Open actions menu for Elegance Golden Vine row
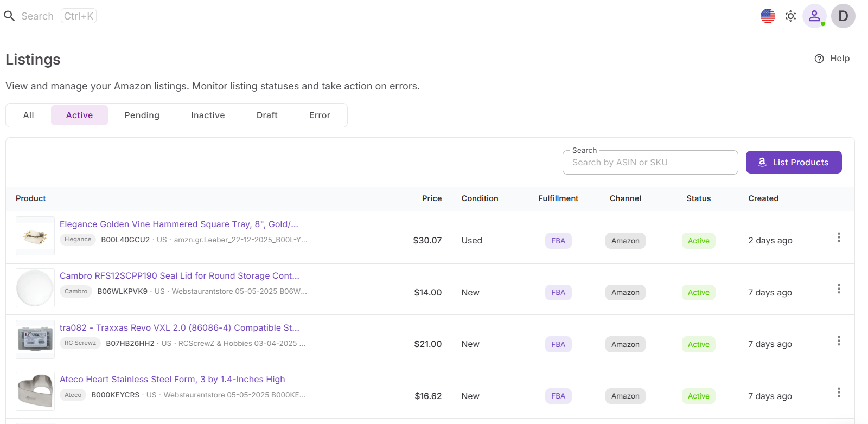This screenshot has height=424, width=868. [839, 237]
